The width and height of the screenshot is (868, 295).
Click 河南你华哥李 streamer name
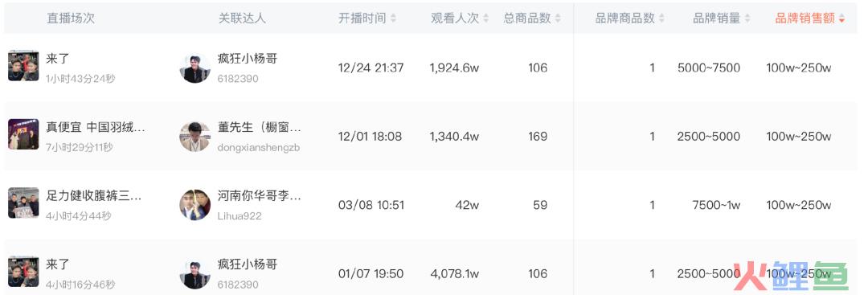[x=260, y=196]
